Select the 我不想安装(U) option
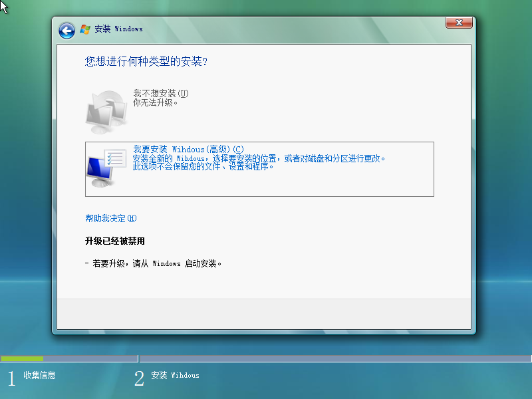Image resolution: width=532 pixels, height=399 pixels. [158, 94]
